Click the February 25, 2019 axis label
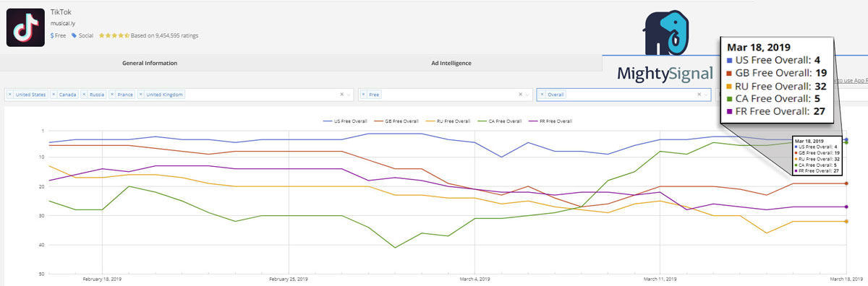Screen dimensions: 868x286 click(288, 278)
